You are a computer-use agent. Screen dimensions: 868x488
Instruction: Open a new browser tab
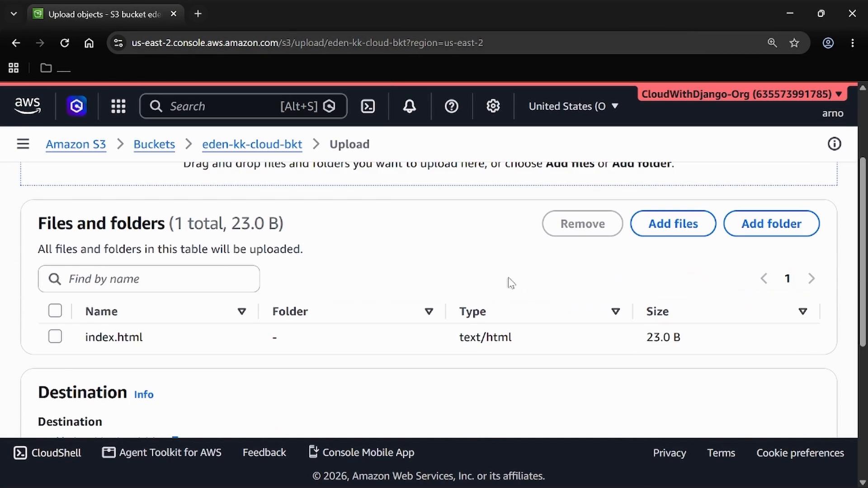(x=198, y=14)
